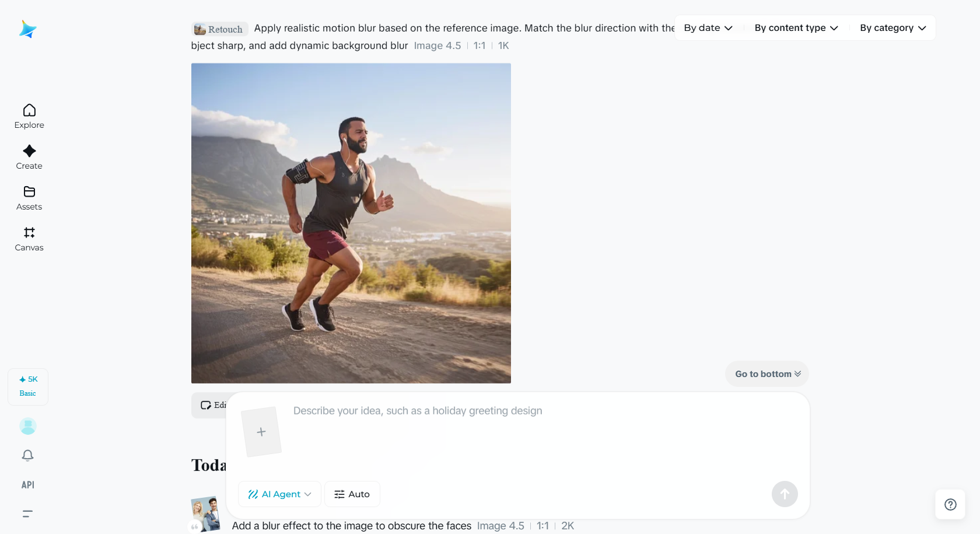
Task: Show notifications bell
Action: 28,455
